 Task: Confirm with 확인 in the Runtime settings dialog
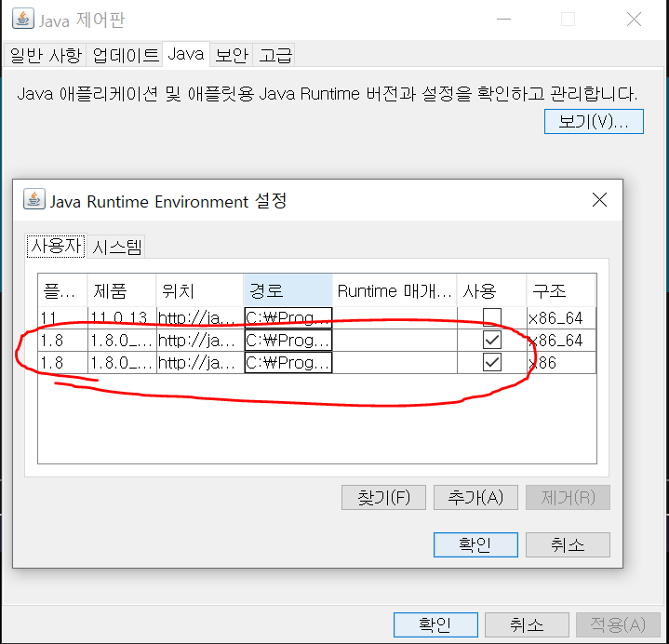475,544
